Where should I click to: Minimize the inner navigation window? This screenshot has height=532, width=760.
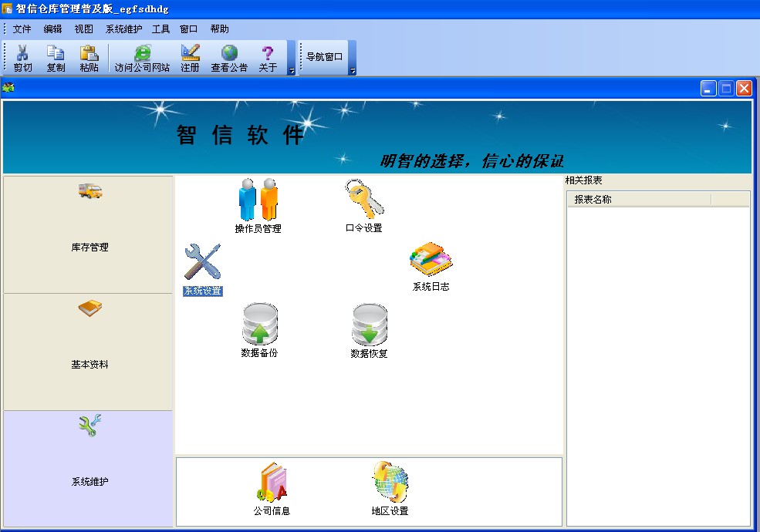coord(708,88)
